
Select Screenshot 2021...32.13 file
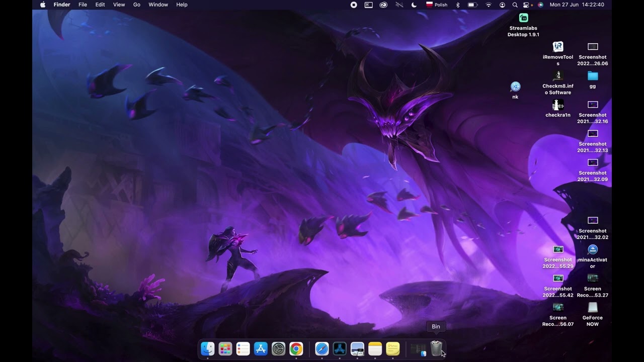point(593,134)
